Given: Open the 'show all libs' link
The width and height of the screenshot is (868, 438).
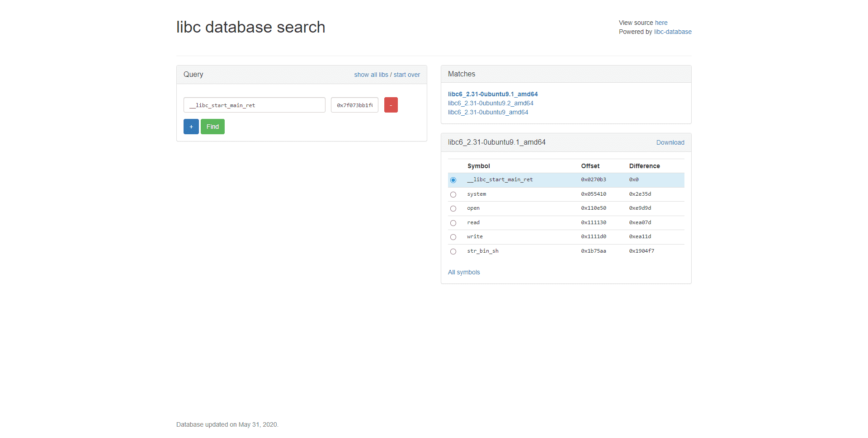Looking at the screenshot, I should 371,75.
